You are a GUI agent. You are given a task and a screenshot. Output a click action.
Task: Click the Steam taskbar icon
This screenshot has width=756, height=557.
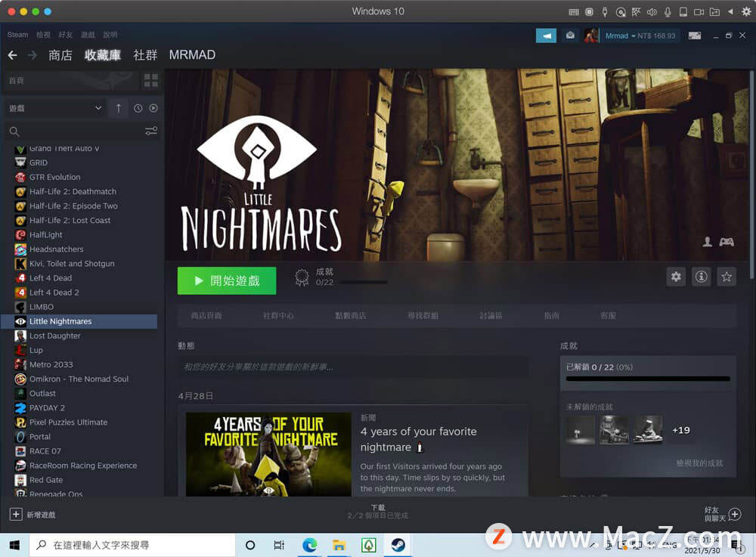click(398, 545)
